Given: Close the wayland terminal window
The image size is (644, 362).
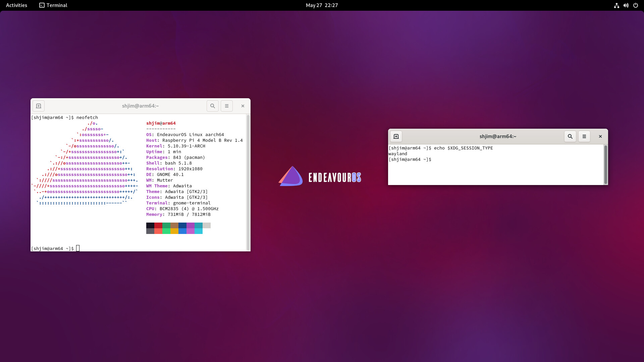Looking at the screenshot, I should tap(600, 136).
